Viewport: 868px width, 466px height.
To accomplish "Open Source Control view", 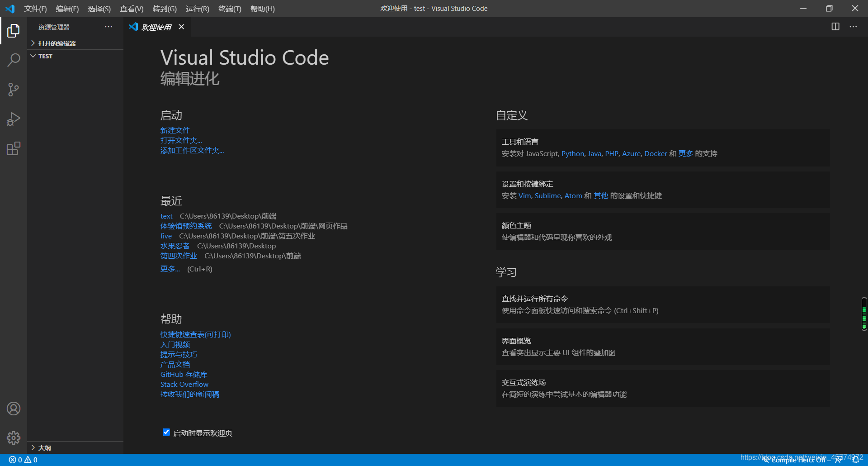I will pyautogui.click(x=14, y=90).
